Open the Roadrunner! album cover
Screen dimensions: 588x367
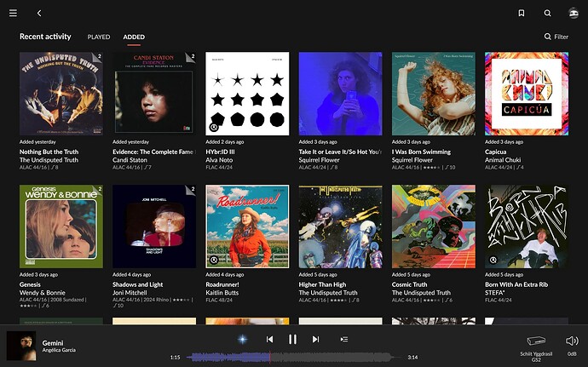247,227
